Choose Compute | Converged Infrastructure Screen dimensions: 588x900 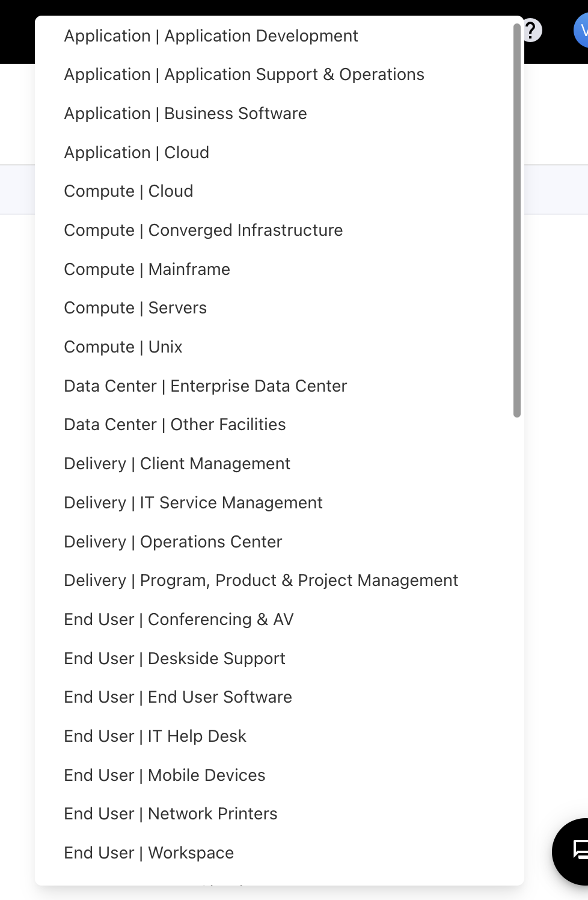(x=203, y=230)
